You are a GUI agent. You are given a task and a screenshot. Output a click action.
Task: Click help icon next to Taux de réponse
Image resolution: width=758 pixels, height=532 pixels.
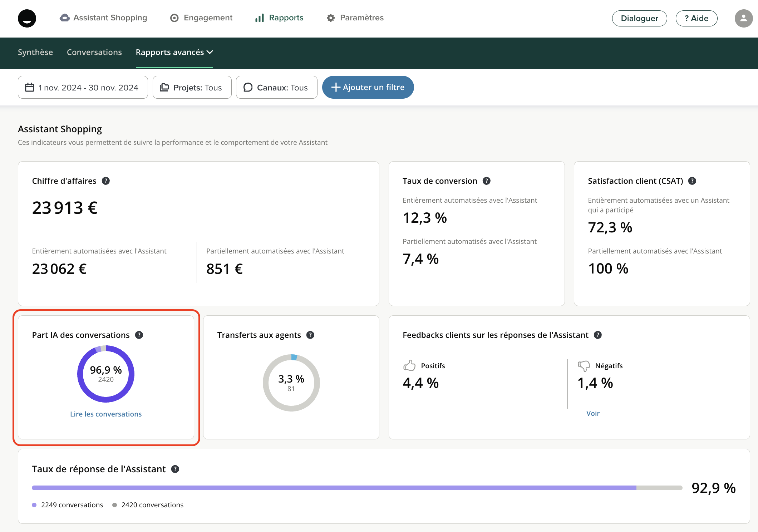[x=175, y=469]
